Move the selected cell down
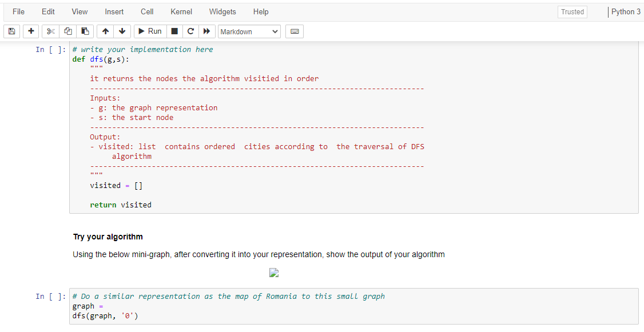This screenshot has width=644, height=332. click(x=122, y=31)
